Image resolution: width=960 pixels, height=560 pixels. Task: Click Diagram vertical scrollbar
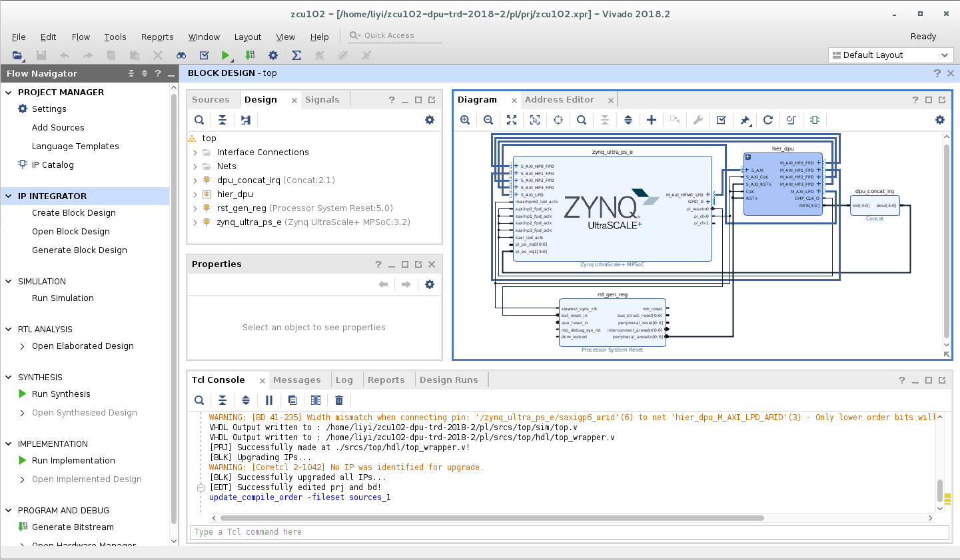(946, 241)
